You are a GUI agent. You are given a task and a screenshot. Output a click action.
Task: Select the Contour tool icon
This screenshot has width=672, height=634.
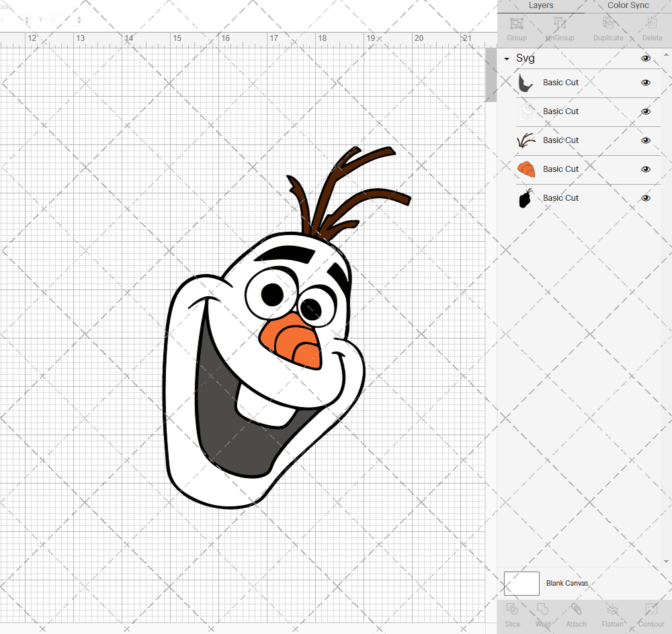click(651, 608)
